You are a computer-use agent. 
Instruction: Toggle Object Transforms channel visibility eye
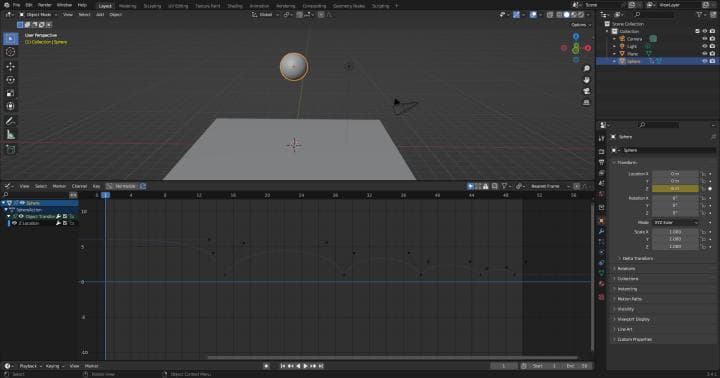tap(21, 216)
